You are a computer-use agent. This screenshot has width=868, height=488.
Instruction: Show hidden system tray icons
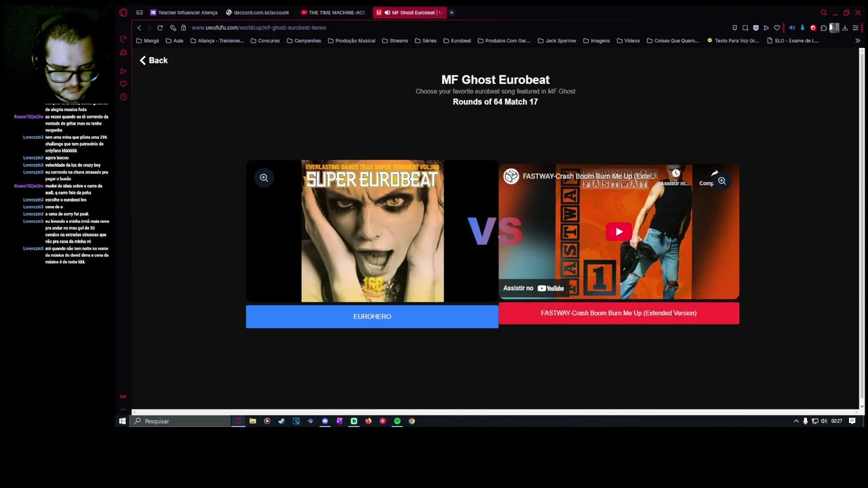click(796, 421)
